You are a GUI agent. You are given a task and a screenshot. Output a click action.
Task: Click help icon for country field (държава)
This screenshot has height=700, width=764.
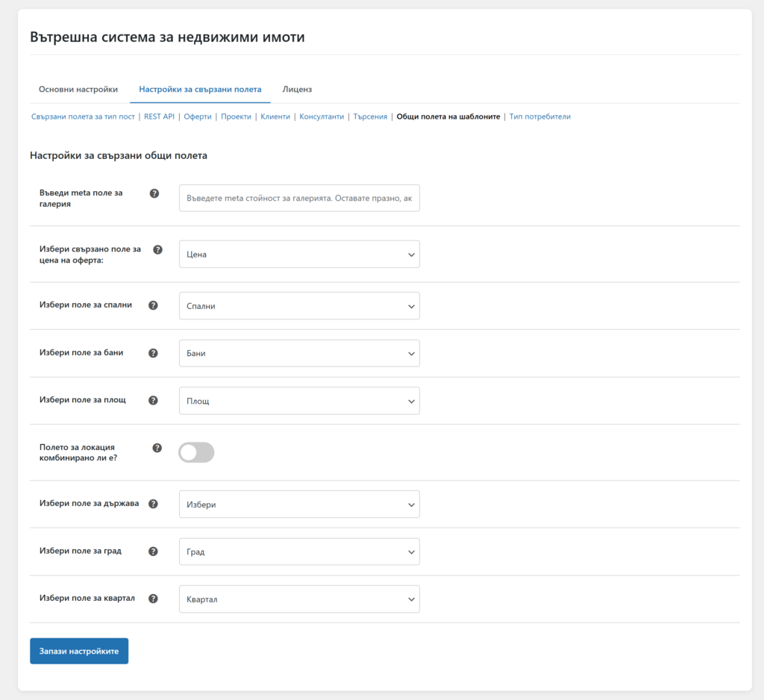(x=153, y=504)
